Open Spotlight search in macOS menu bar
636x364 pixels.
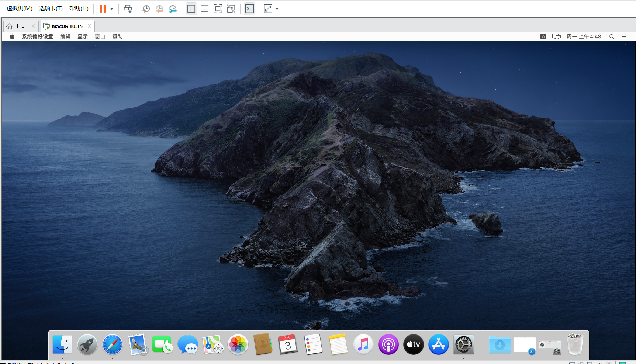pos(612,37)
